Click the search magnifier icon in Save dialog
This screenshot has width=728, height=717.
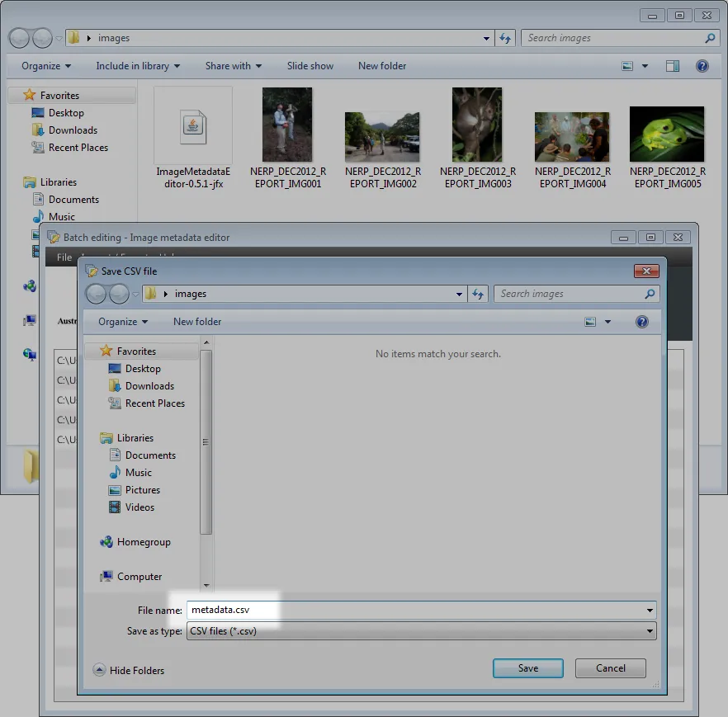click(650, 294)
